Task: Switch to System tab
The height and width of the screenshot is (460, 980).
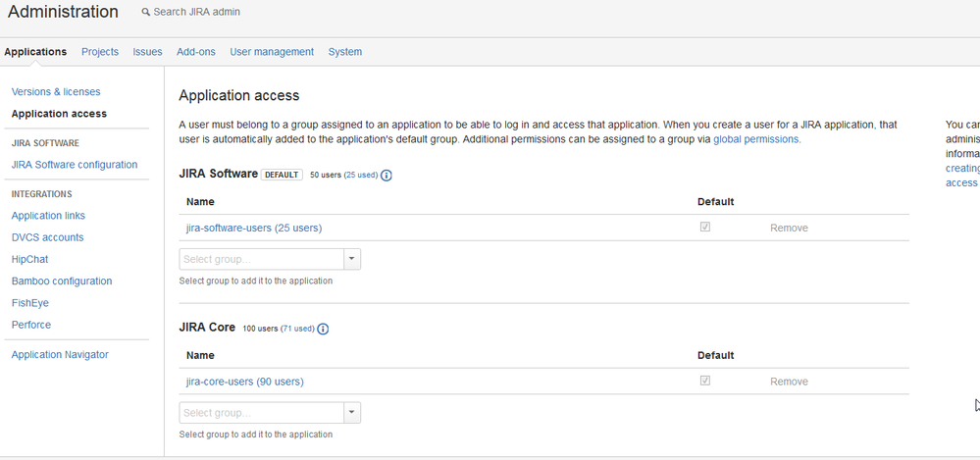Action: click(x=345, y=52)
